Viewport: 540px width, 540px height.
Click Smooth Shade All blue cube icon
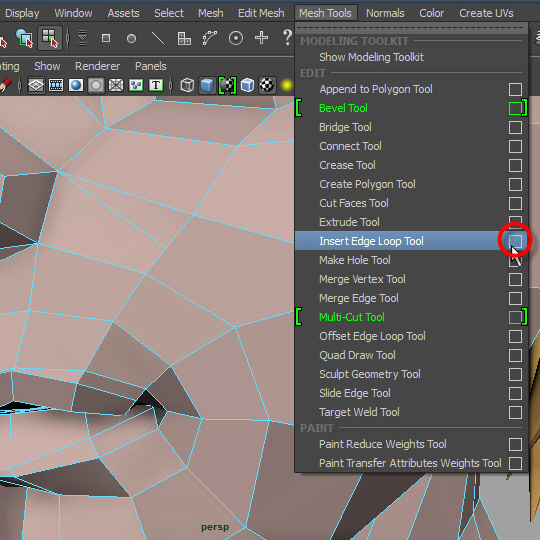point(207,85)
